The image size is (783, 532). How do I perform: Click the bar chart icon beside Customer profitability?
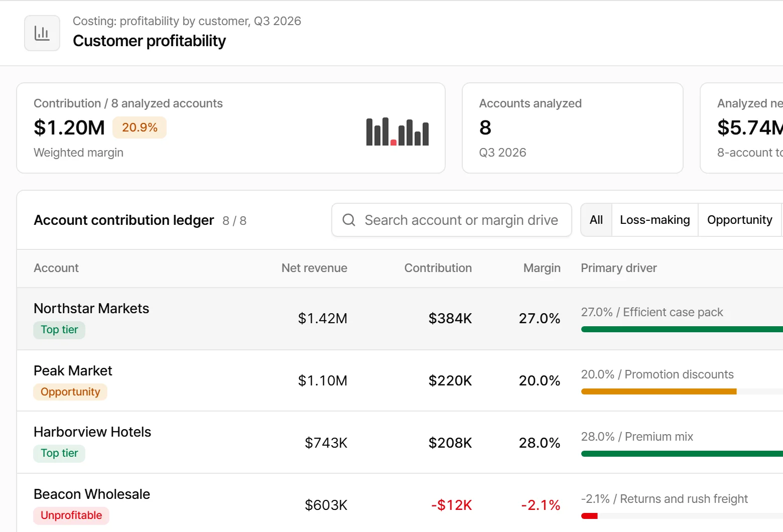click(42, 33)
